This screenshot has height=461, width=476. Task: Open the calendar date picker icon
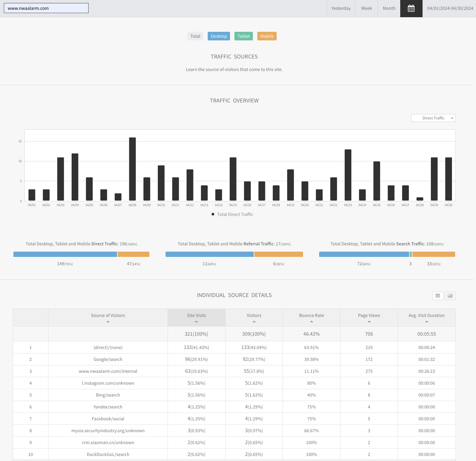(x=411, y=8)
